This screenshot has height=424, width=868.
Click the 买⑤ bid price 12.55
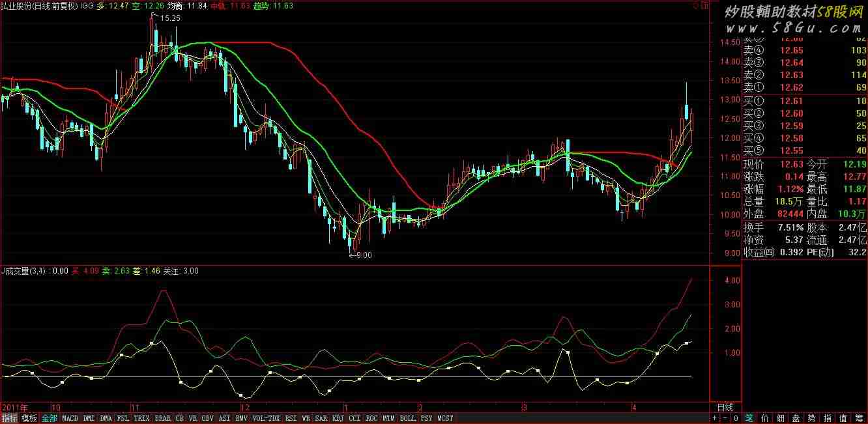792,150
